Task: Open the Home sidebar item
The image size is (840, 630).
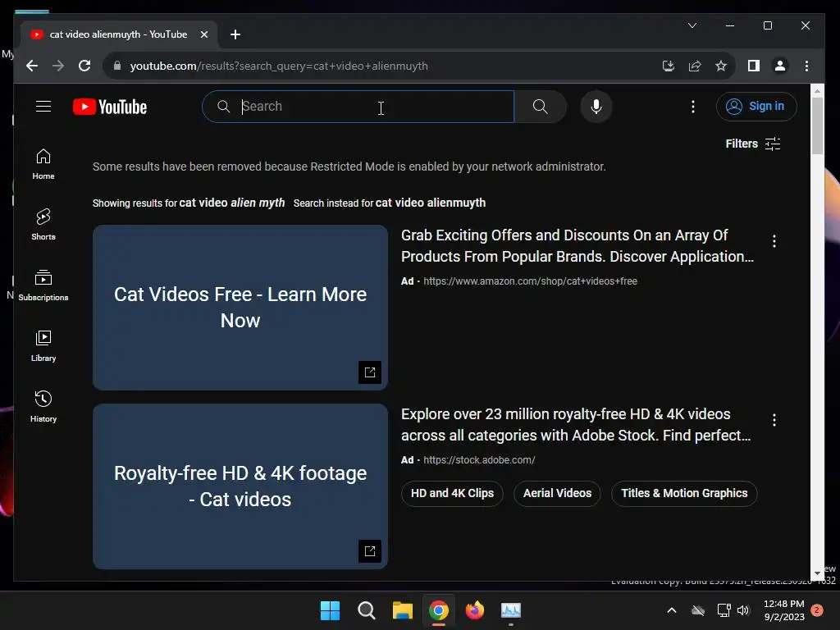Action: tap(43, 164)
